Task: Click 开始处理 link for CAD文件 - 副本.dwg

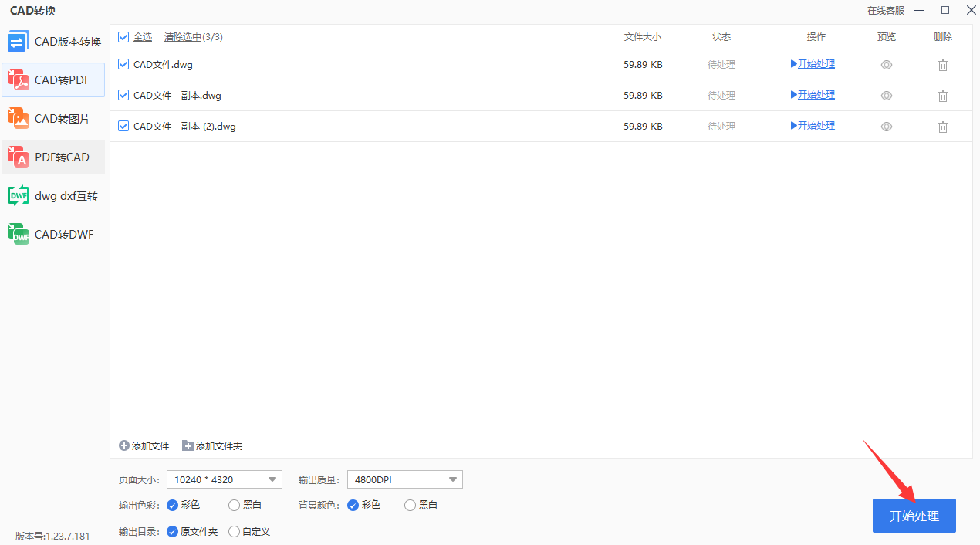Action: 813,95
